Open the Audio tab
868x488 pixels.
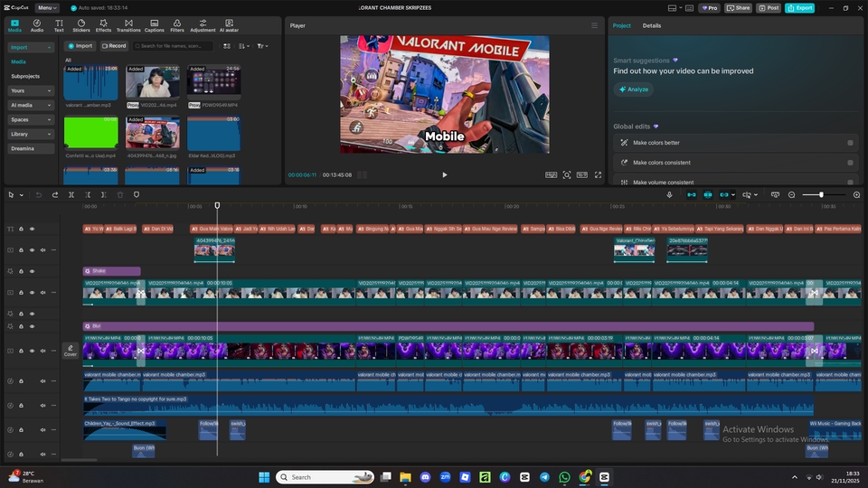coord(36,25)
